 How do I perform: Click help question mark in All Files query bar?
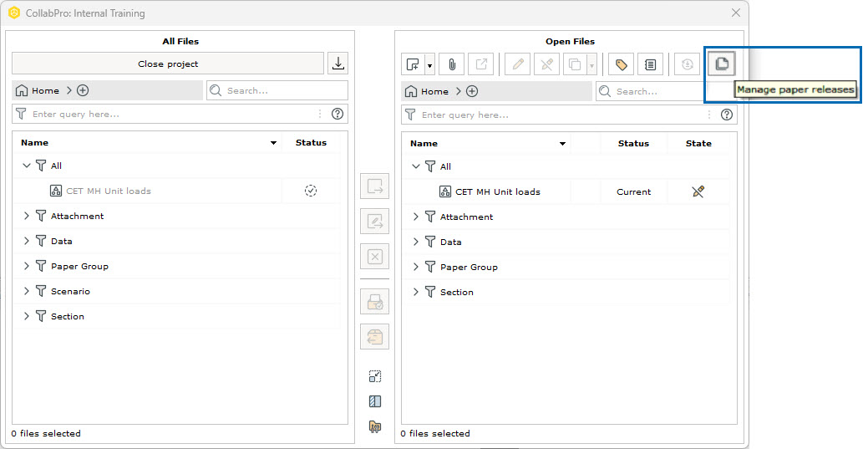point(338,115)
